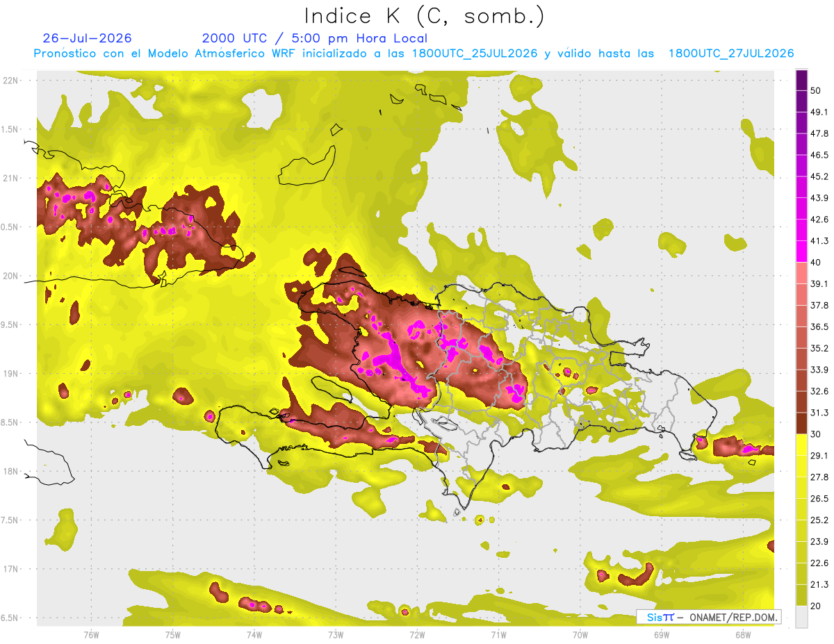
Task: Click the colorbar value '26.5'
Action: (819, 499)
